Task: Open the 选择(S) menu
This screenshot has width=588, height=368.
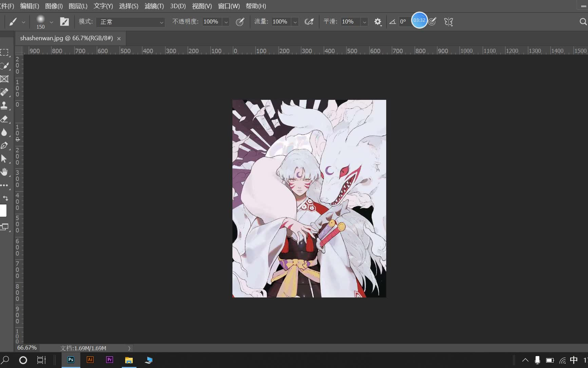Action: (129, 6)
